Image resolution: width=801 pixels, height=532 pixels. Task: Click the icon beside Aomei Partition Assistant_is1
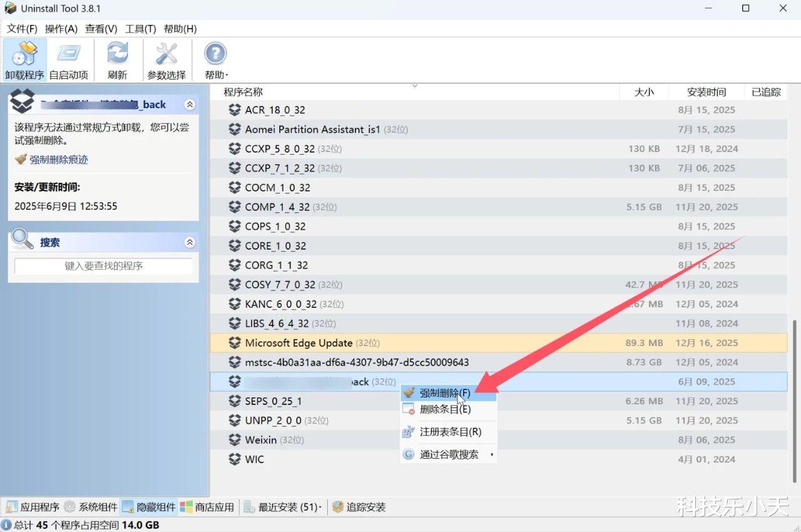coord(235,130)
